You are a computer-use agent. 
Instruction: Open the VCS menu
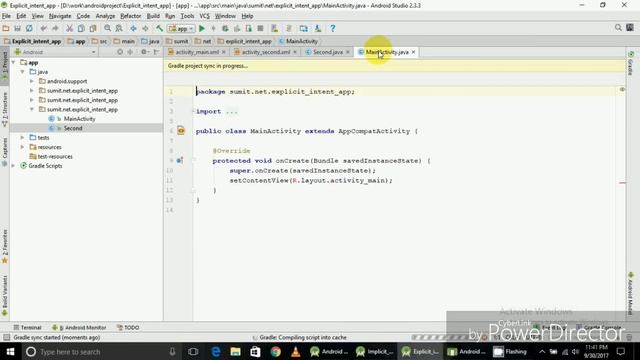point(204,16)
